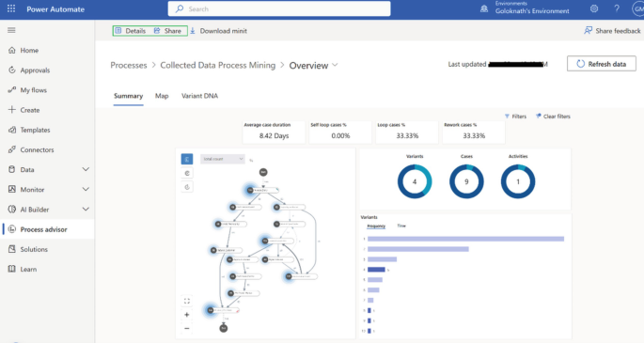Select Frequency in Variants chart
The image size is (644, 343).
[376, 226]
